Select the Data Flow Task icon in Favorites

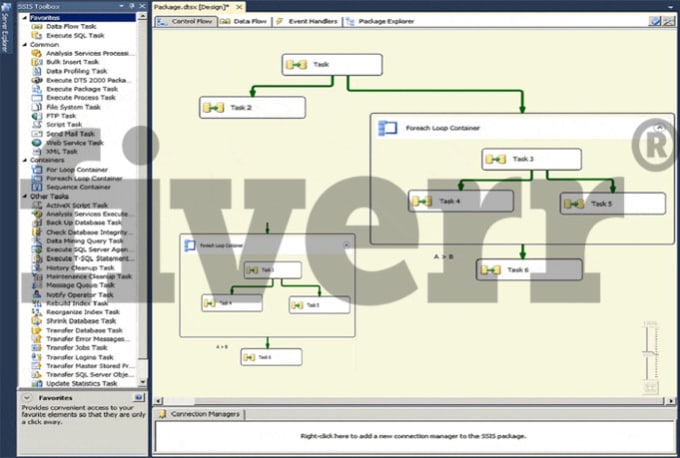tap(37, 26)
